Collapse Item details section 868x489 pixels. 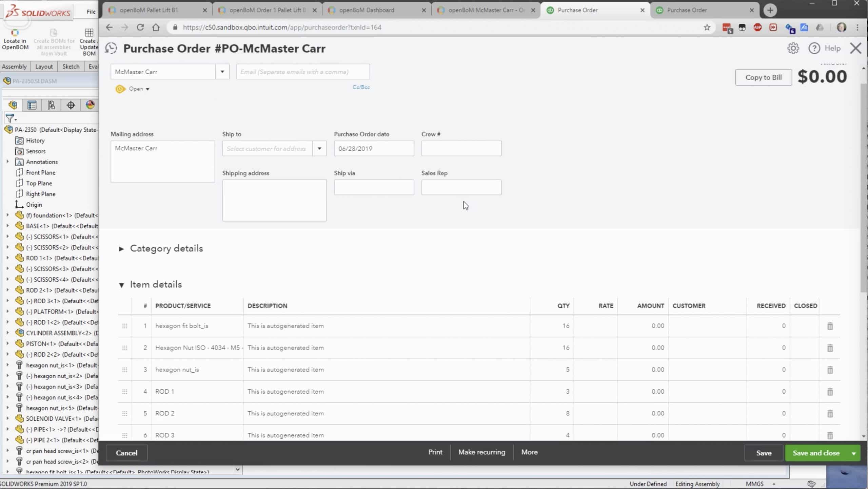[x=121, y=285]
